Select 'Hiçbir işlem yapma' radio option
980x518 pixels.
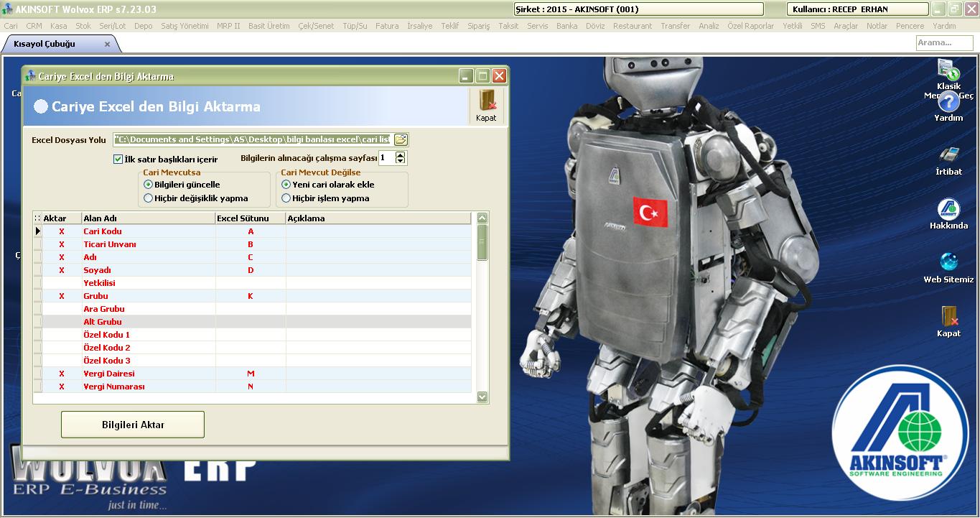[286, 198]
